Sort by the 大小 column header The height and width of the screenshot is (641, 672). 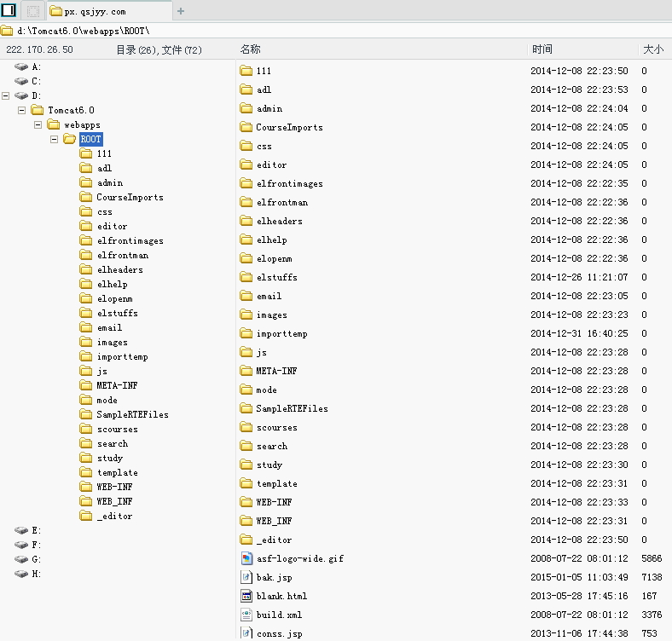pos(653,49)
